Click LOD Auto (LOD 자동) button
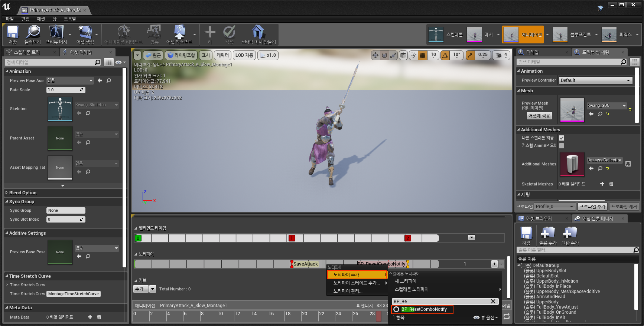The width and height of the screenshot is (644, 326). tap(244, 55)
